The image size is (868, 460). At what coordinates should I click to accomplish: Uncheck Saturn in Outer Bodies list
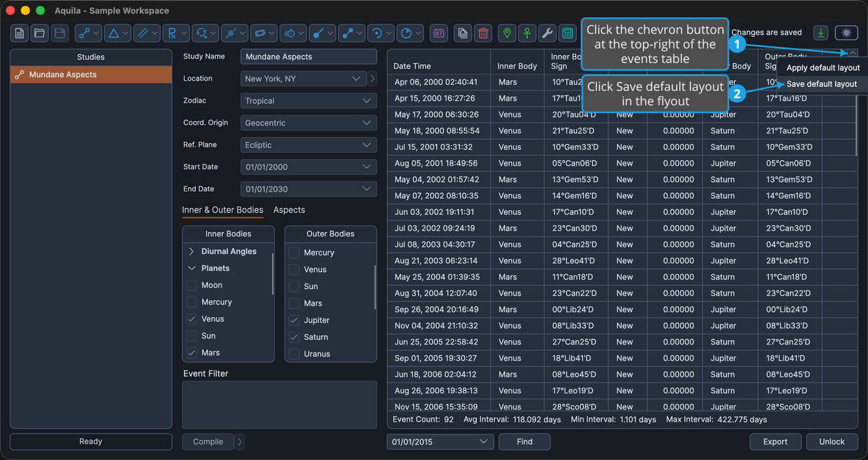tap(294, 337)
